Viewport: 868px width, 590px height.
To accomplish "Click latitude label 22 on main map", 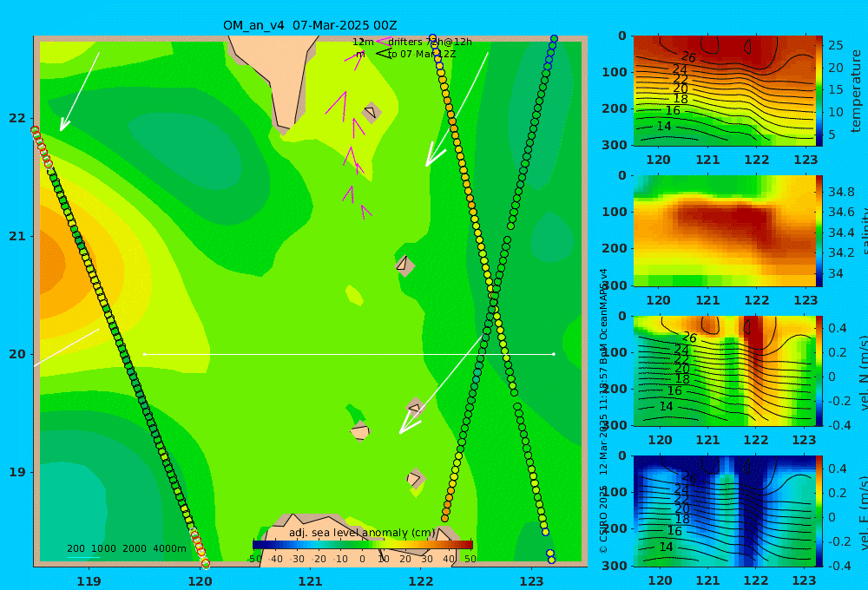I will pos(17,118).
